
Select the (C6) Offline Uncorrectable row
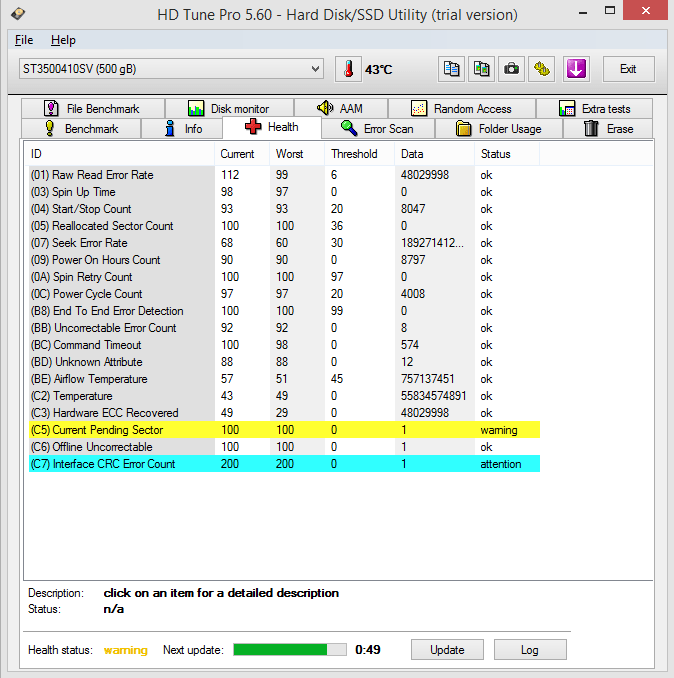tap(284, 447)
